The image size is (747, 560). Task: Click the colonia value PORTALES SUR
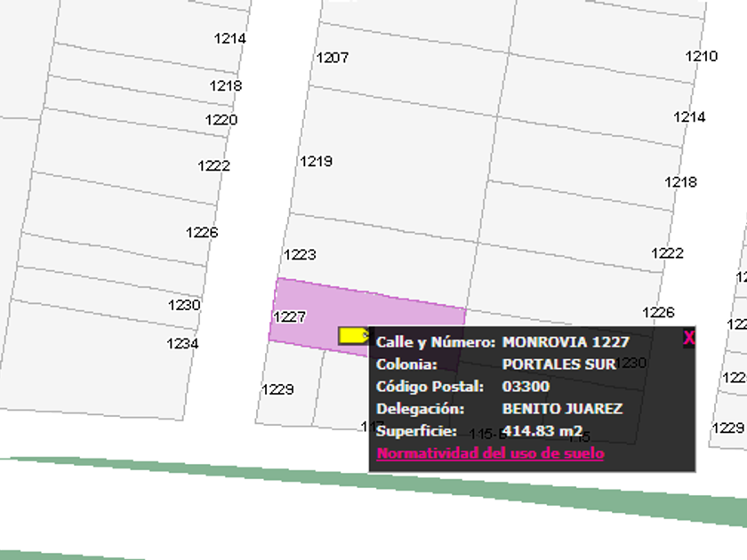click(558, 364)
